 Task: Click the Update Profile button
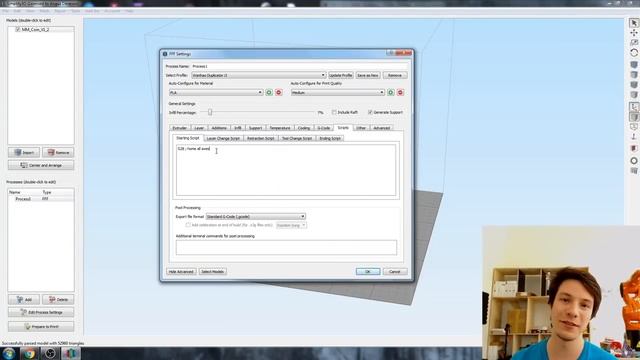[341, 76]
